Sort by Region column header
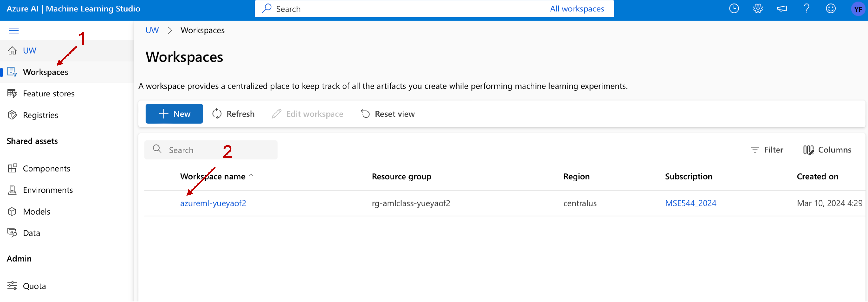868x302 pixels. 577,176
